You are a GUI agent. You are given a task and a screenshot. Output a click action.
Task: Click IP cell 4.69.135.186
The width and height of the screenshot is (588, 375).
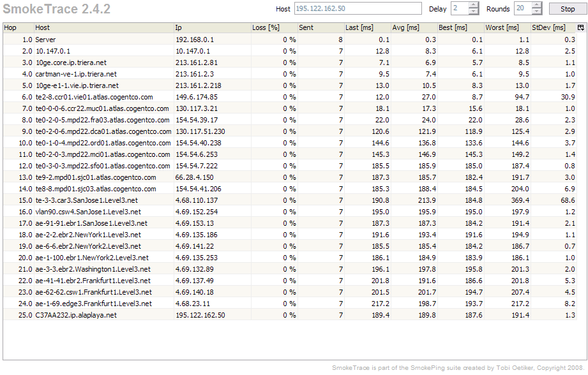(197, 235)
